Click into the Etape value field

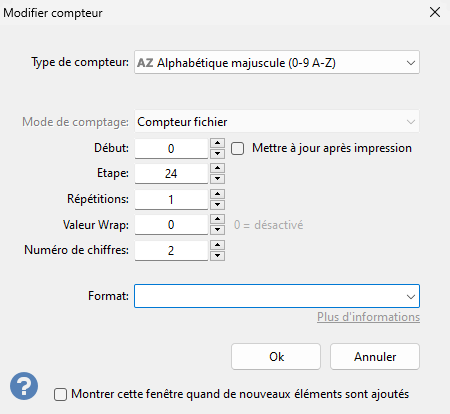point(171,174)
